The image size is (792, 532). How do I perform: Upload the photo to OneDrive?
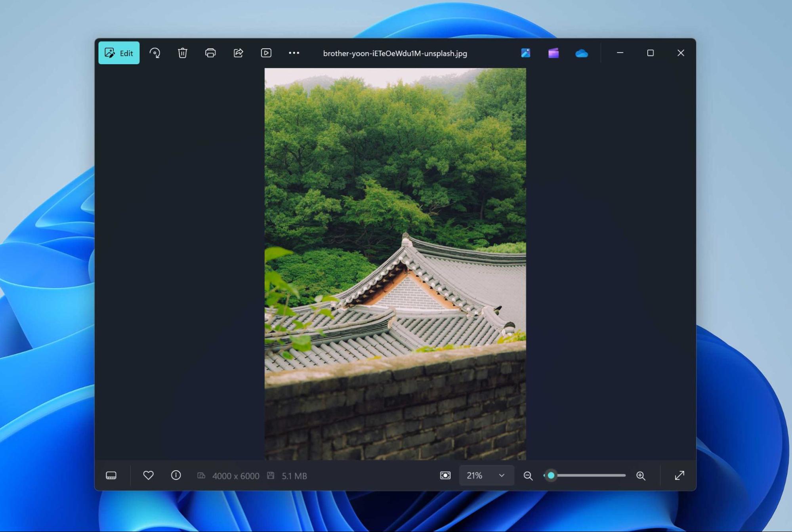click(582, 53)
